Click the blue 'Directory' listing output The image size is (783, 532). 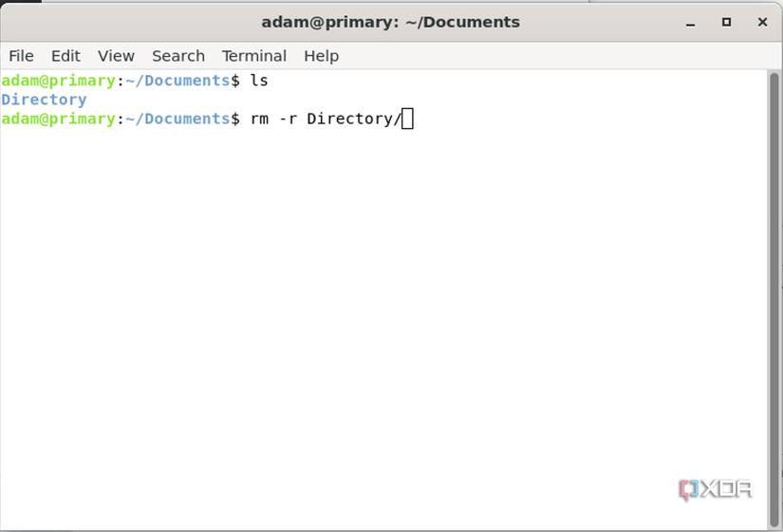tap(44, 100)
